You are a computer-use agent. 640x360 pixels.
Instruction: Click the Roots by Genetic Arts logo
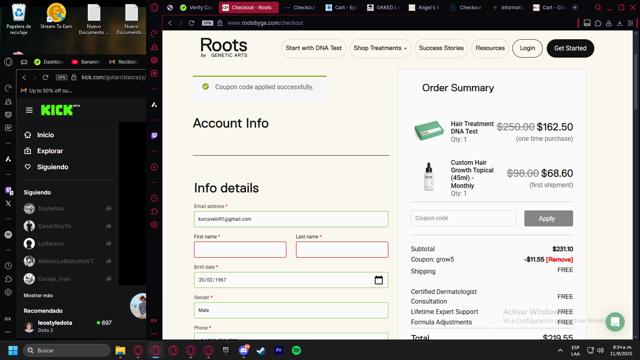tap(224, 47)
